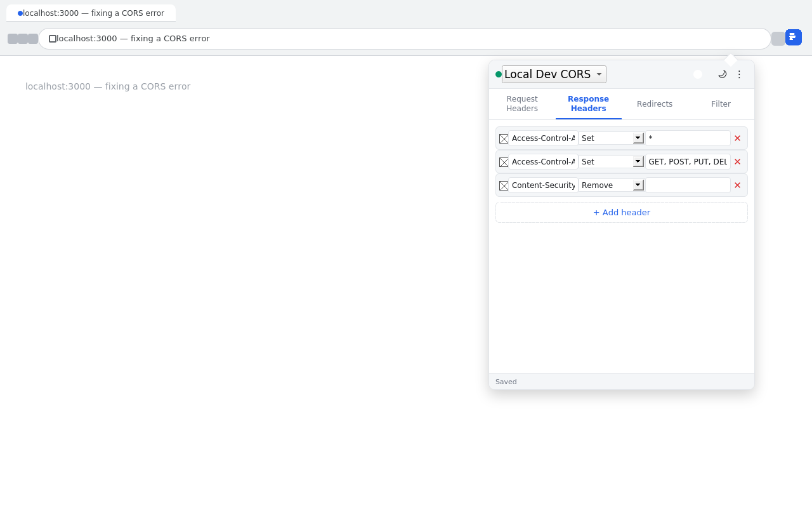Image resolution: width=812 pixels, height=508 pixels.
Task: Open the three-dot more options menu
Action: [x=739, y=74]
